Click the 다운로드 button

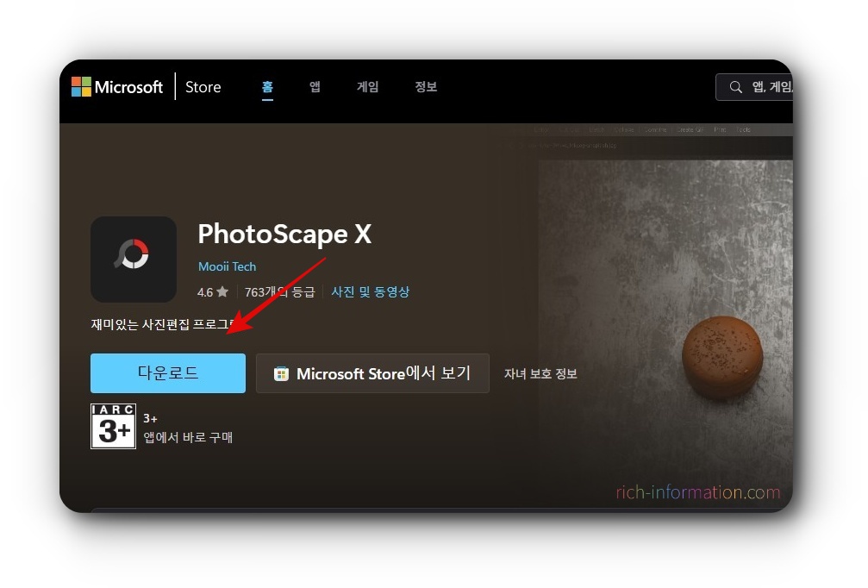(168, 373)
